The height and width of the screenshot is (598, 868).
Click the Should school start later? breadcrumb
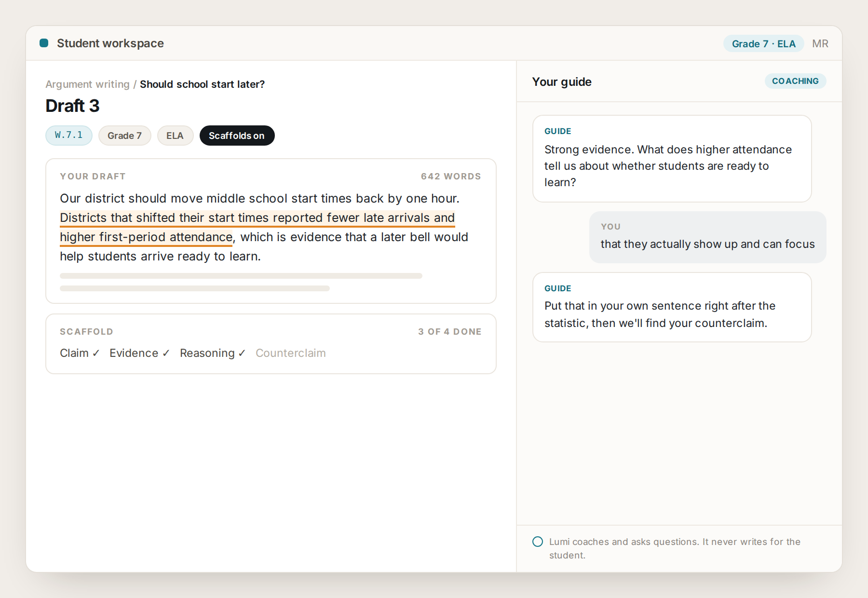(x=202, y=84)
